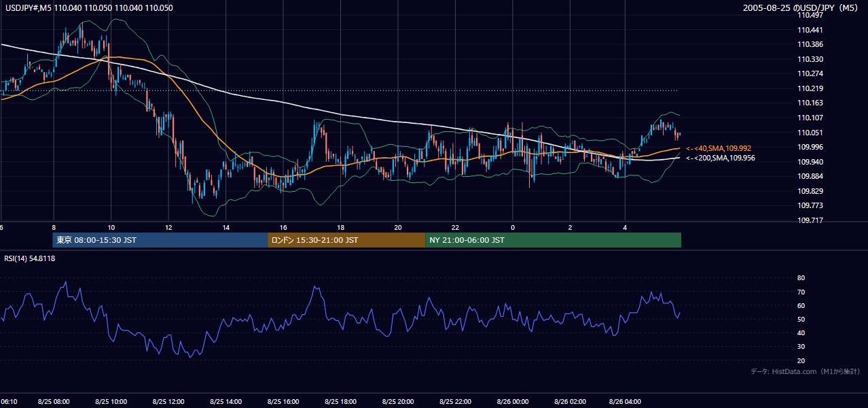Click RSI scale value 40
The height and width of the screenshot is (408, 868).
point(801,333)
